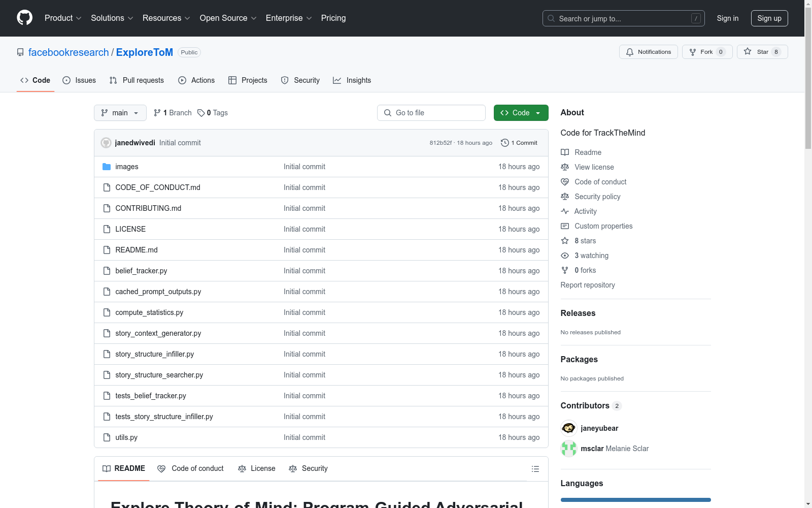Open the facebookresearch organization link
The height and width of the screenshot is (508, 812).
69,52
